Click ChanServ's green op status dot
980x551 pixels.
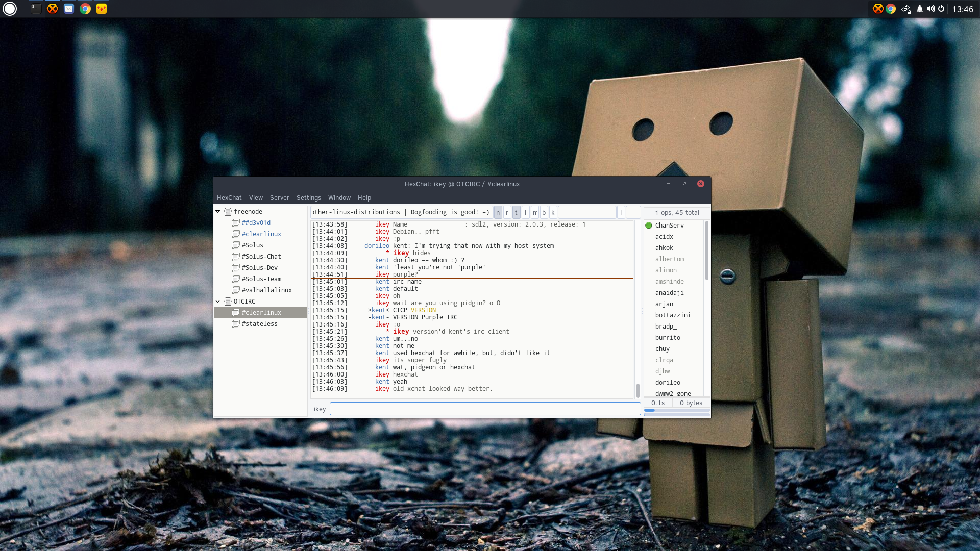tap(649, 226)
